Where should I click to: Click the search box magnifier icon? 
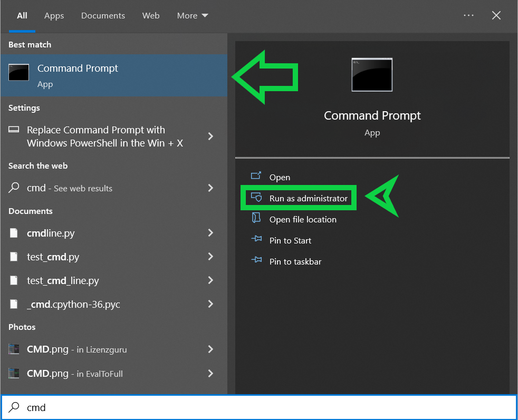(x=14, y=407)
